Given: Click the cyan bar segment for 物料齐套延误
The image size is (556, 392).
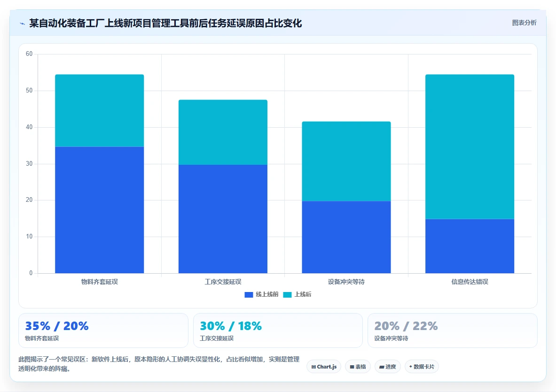Looking at the screenshot, I should point(99,110).
